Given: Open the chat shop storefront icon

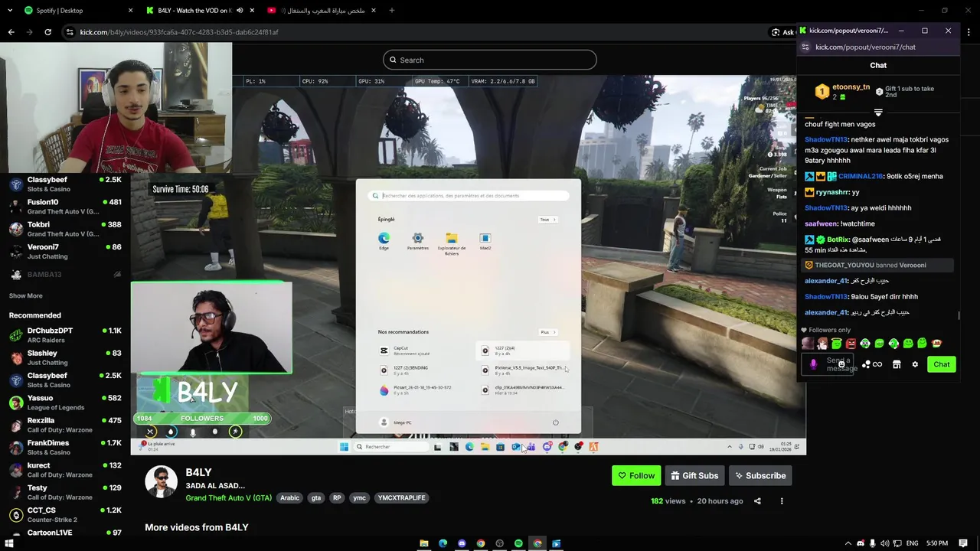Looking at the screenshot, I should point(897,364).
